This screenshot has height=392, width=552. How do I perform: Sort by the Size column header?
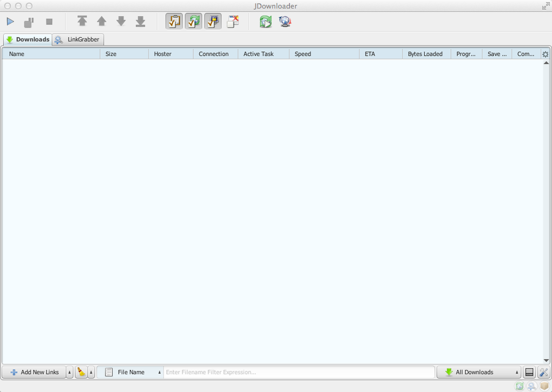[124, 54]
